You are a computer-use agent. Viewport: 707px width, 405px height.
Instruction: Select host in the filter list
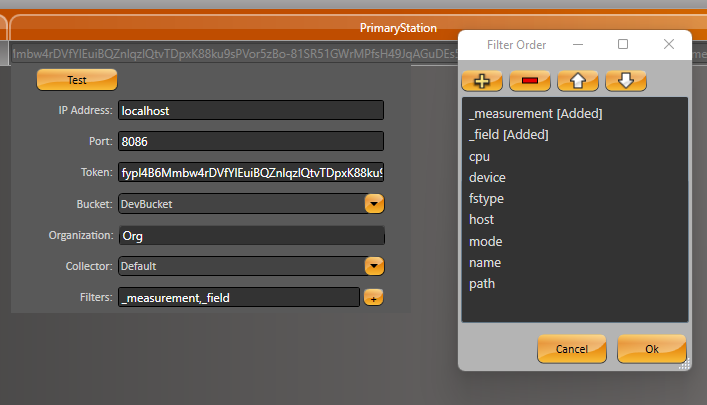click(x=481, y=220)
